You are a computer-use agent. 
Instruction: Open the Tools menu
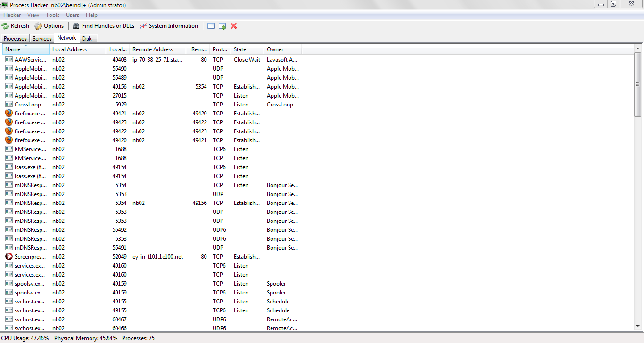tap(52, 15)
